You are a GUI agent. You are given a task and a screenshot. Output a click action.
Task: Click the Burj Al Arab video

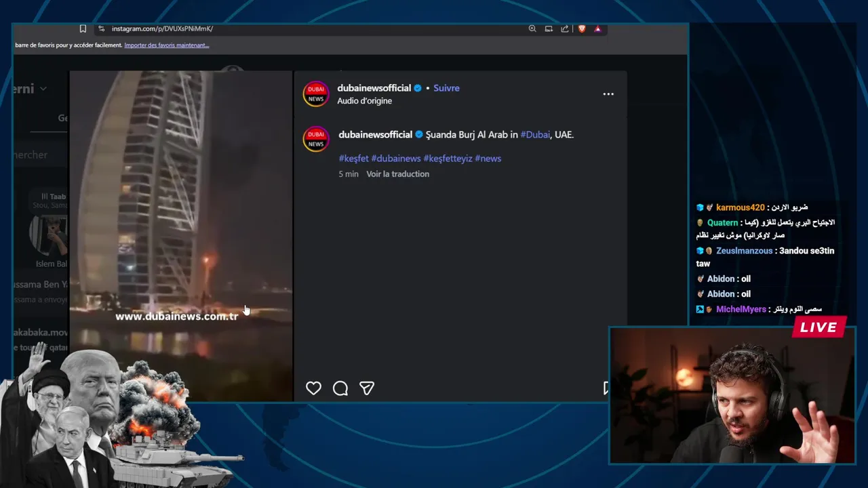point(181,236)
